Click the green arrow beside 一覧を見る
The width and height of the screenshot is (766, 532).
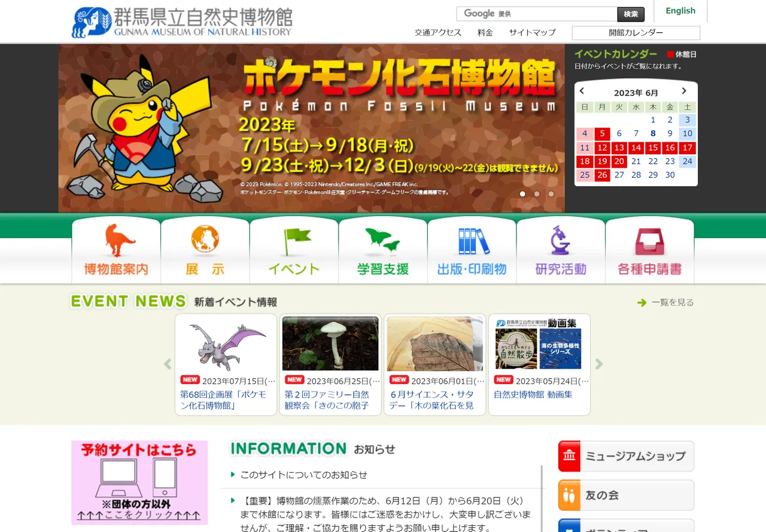tap(642, 303)
